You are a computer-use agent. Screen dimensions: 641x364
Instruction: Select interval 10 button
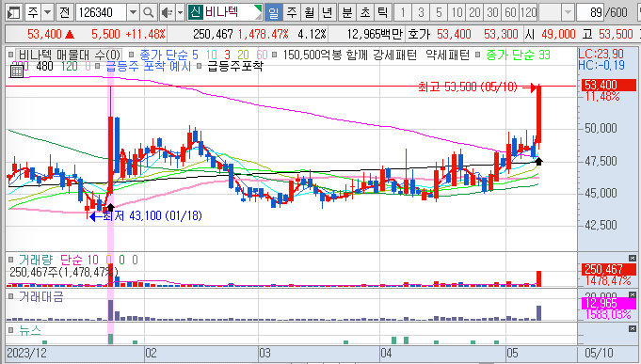[457, 12]
